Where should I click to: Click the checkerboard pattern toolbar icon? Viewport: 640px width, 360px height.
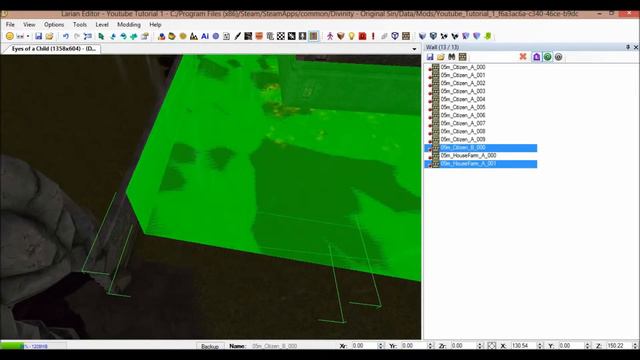pyautogui.click(x=281, y=36)
